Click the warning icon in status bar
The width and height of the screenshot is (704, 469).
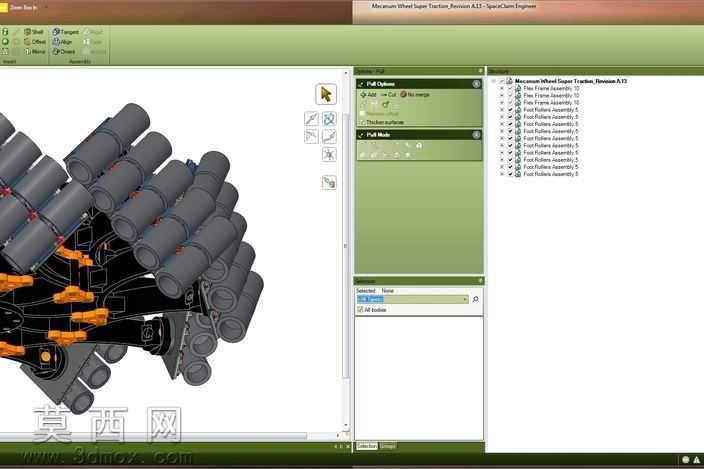[x=696, y=460]
